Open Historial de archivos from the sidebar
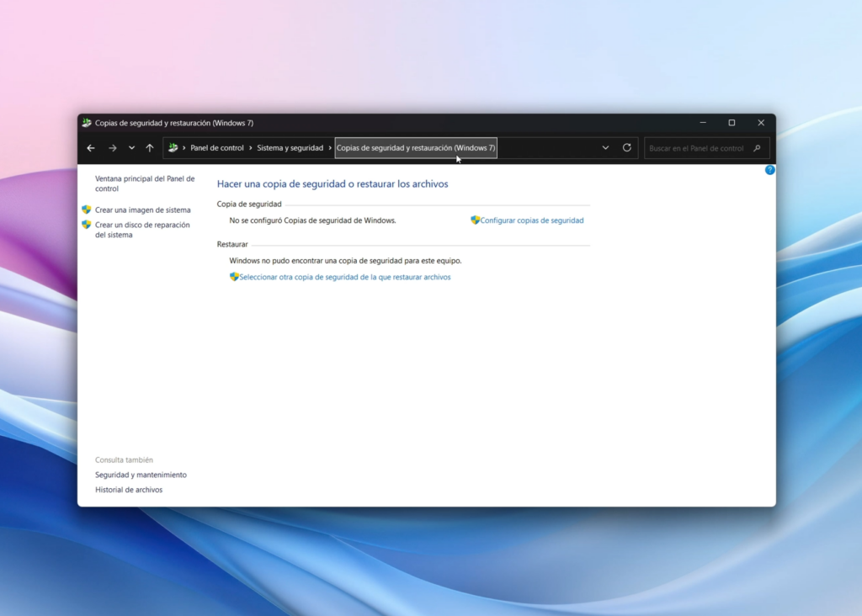The image size is (862, 616). (128, 489)
